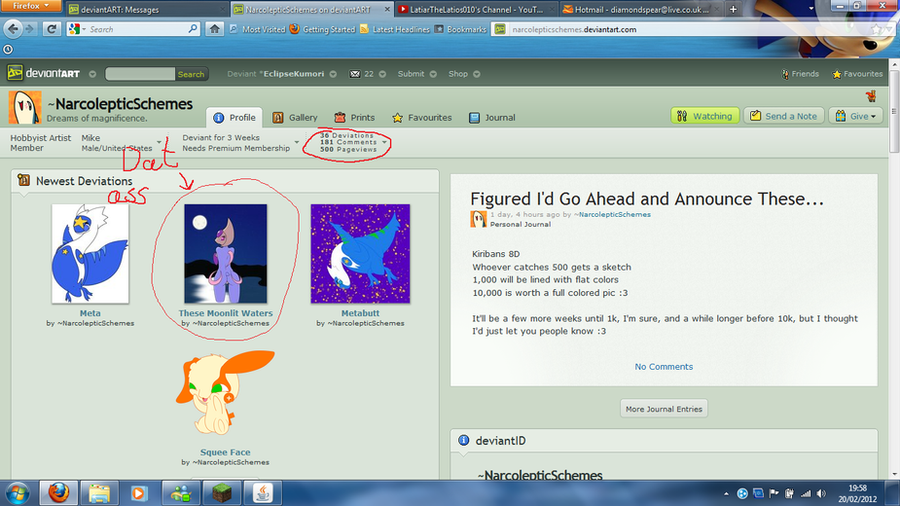Open the Give dropdown button

click(855, 116)
